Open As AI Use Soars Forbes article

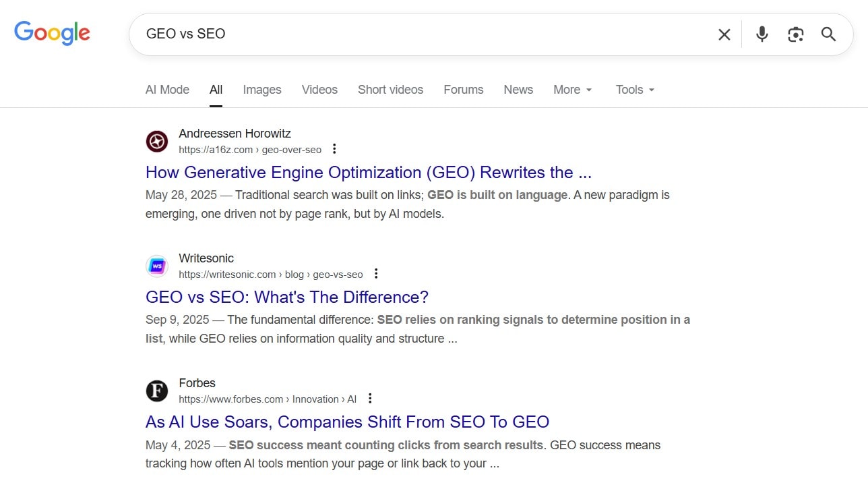coord(347,422)
